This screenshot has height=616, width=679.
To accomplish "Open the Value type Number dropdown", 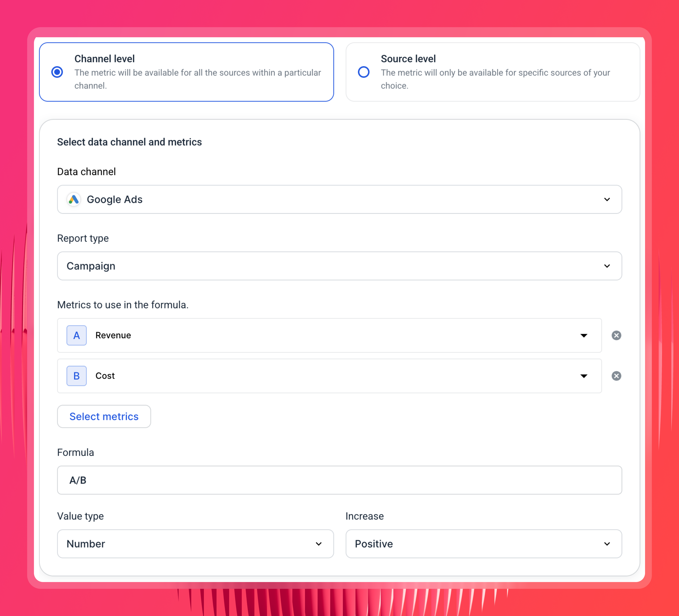I will click(x=195, y=544).
